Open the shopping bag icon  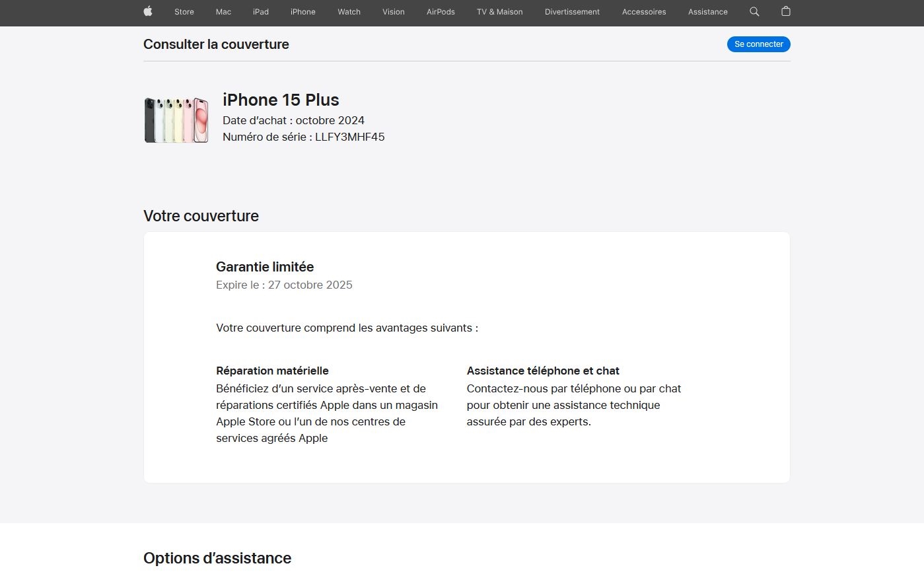pyautogui.click(x=785, y=11)
